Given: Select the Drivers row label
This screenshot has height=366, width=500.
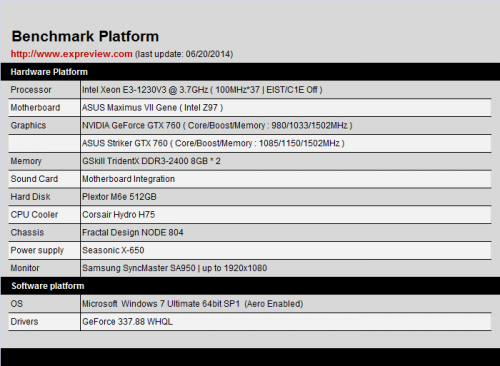Looking at the screenshot, I should (x=24, y=322).
